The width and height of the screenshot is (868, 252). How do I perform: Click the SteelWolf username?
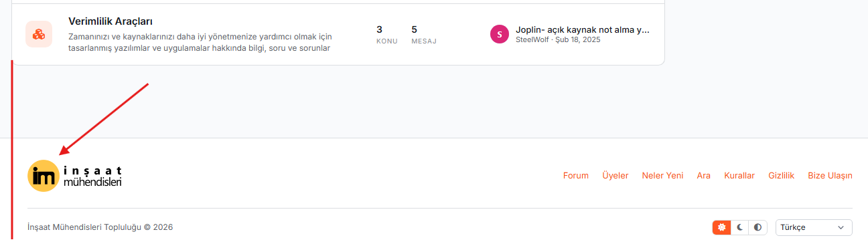click(x=532, y=39)
